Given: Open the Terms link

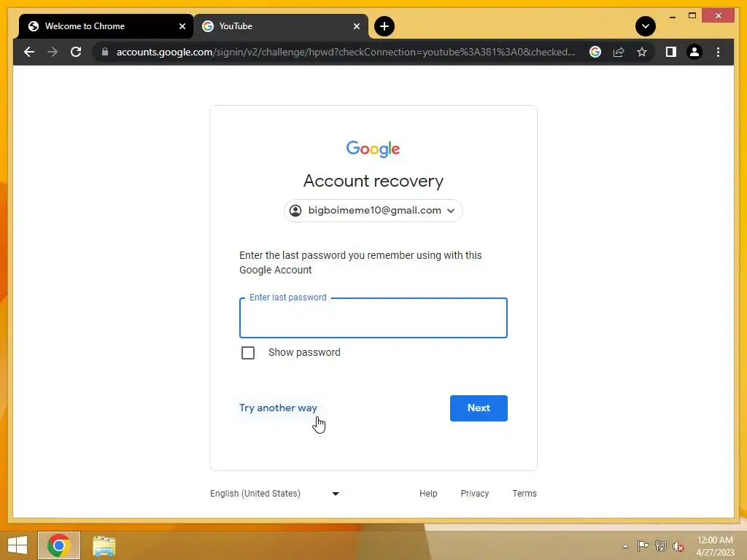Looking at the screenshot, I should click(x=525, y=494).
